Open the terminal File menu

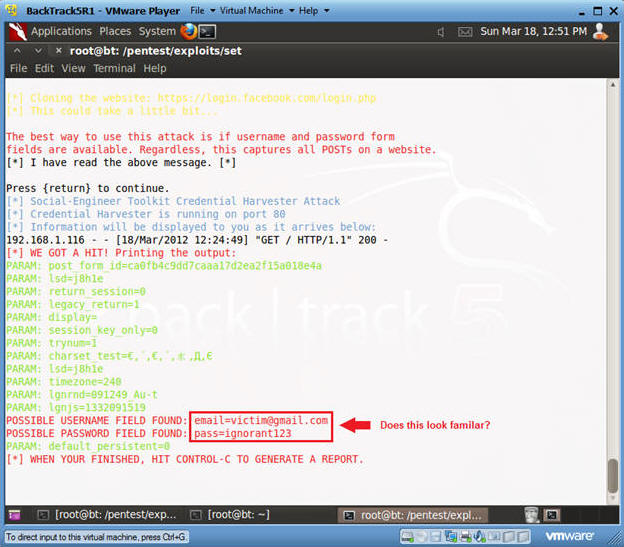click(x=18, y=68)
